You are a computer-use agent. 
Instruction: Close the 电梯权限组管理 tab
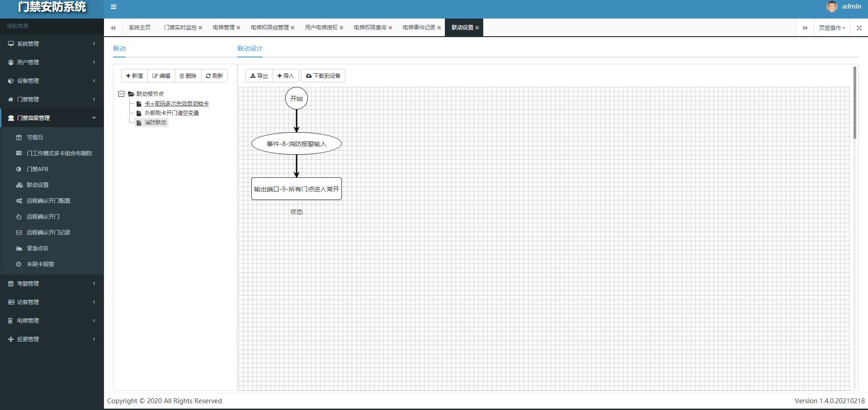(292, 28)
